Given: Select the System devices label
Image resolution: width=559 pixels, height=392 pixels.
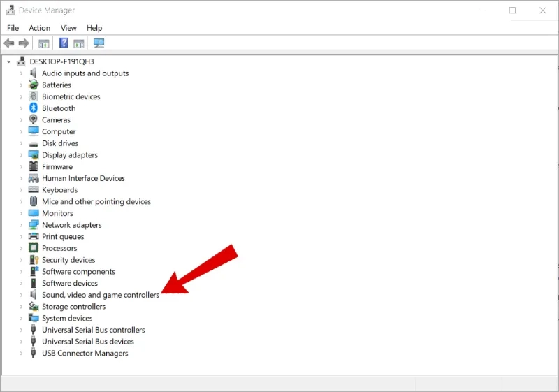Looking at the screenshot, I should (67, 318).
